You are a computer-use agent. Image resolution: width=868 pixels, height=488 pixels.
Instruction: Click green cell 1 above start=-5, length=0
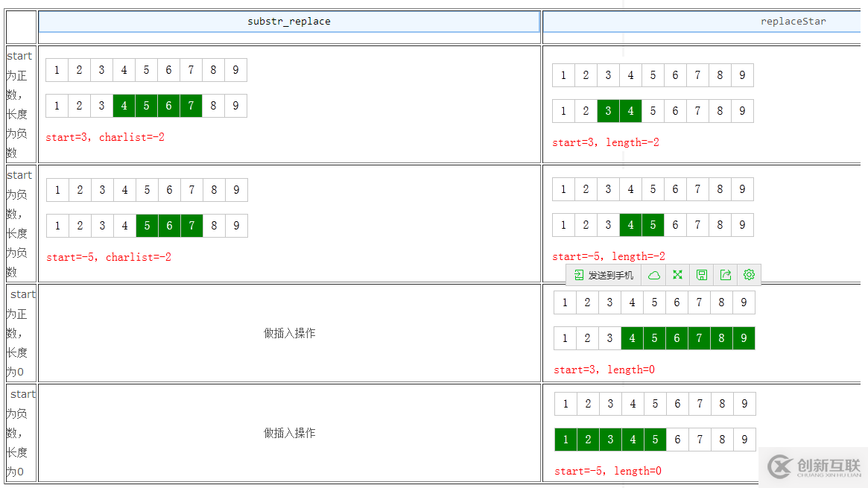(566, 440)
